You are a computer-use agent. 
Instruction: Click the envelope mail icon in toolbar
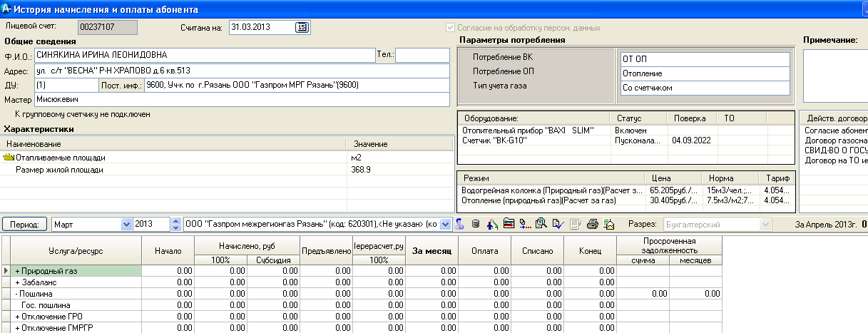[608, 225]
